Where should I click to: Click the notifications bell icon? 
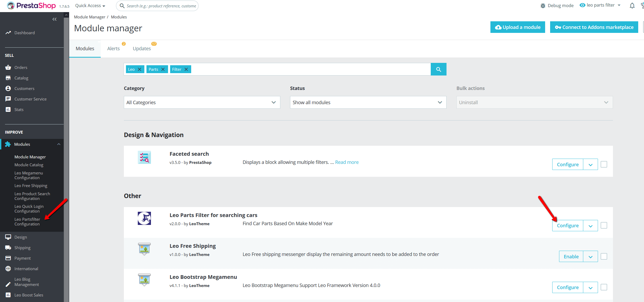[632, 6]
